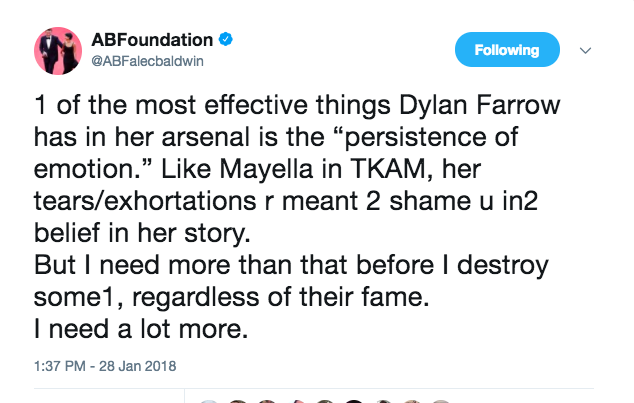Click the sixth liker avatar in the row
Screen dimensions: 634x403
click(x=354, y=402)
